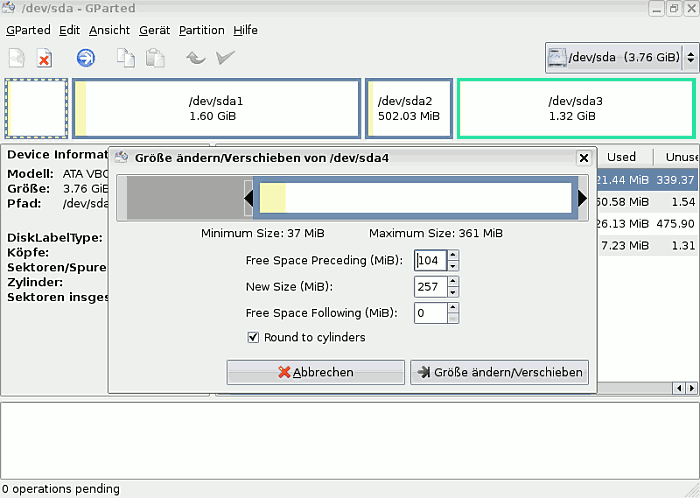Screen dimensions: 700x498
Task: Select the /dev/sda2 partition block
Action: pyautogui.click(x=409, y=108)
